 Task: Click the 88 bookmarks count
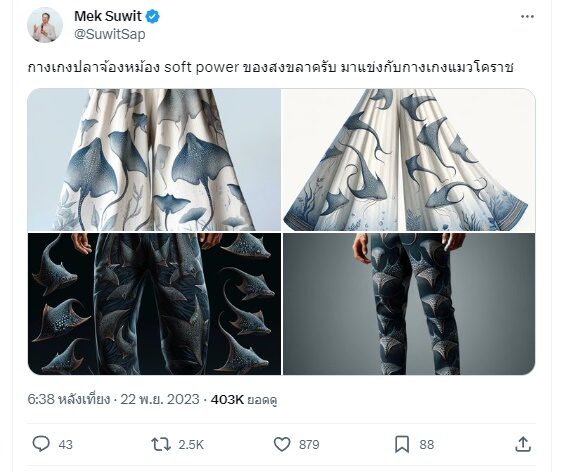(427, 445)
